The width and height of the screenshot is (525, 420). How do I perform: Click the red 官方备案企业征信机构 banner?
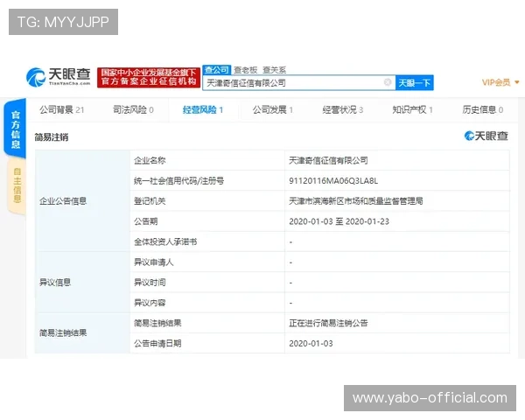coord(149,77)
